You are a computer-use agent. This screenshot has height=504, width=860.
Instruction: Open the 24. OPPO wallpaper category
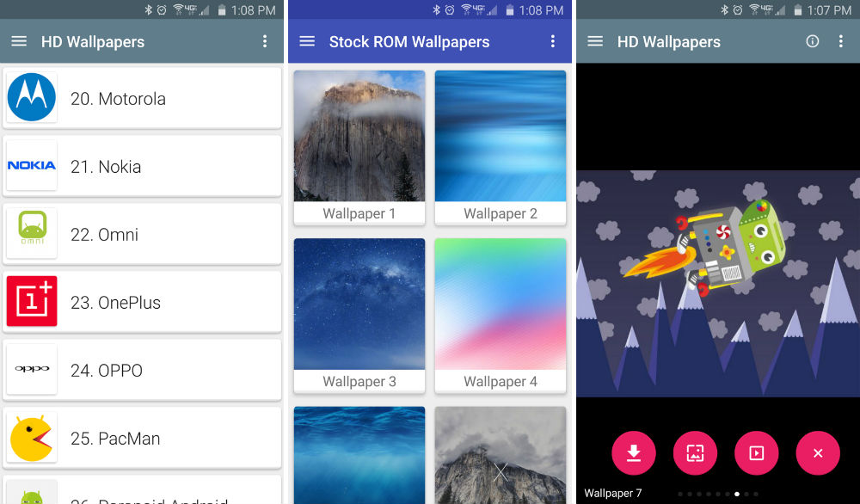(143, 370)
